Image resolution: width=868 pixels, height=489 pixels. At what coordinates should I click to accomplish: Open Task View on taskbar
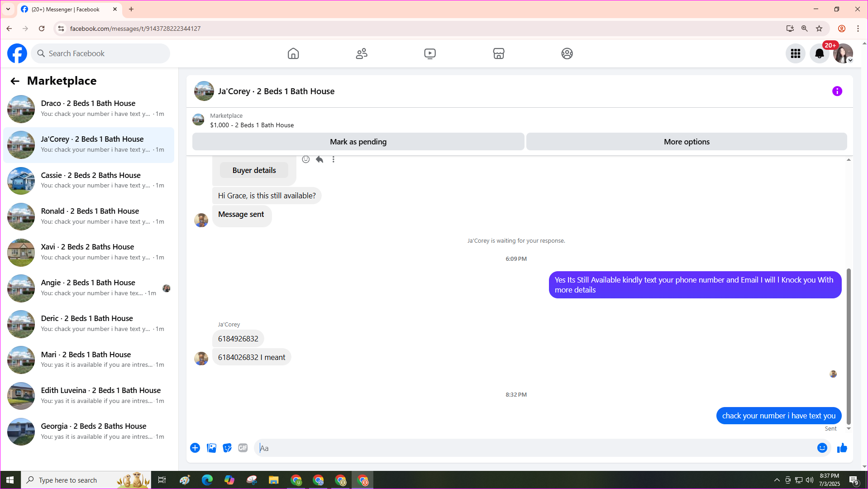point(162,480)
